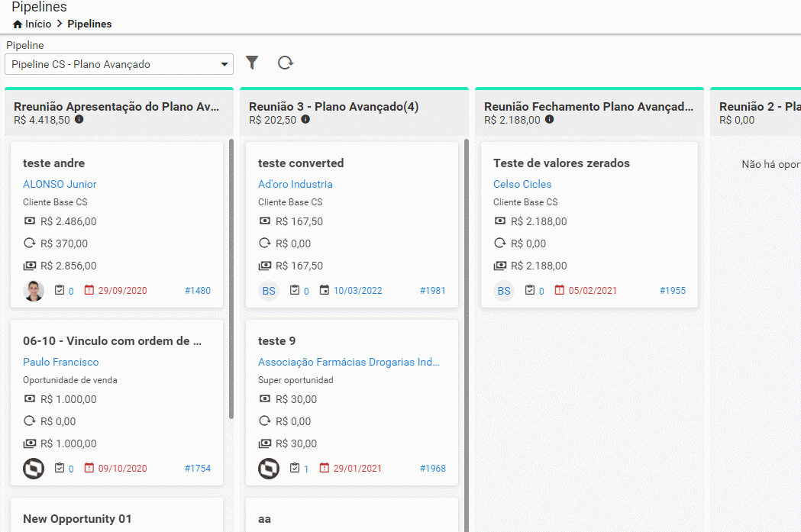The image size is (801, 532).
Task: Open the tasks clipboard icon on 06-10 card
Action: pos(60,468)
